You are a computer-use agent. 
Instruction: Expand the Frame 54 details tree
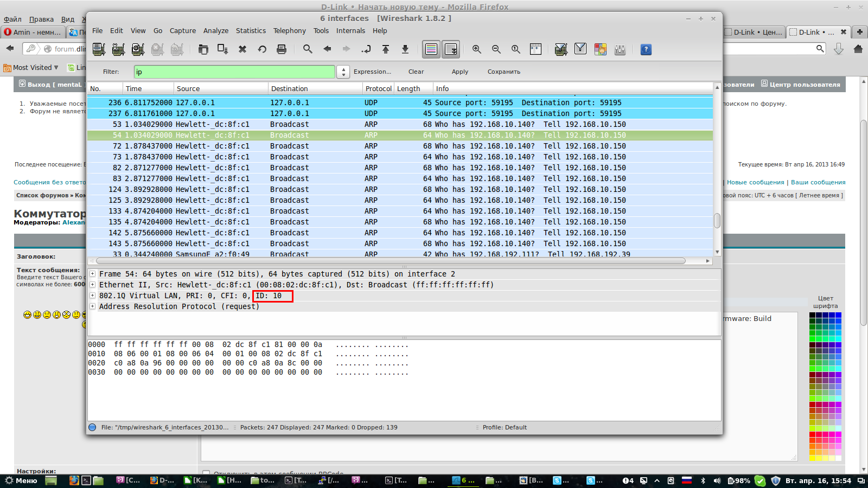click(x=93, y=274)
